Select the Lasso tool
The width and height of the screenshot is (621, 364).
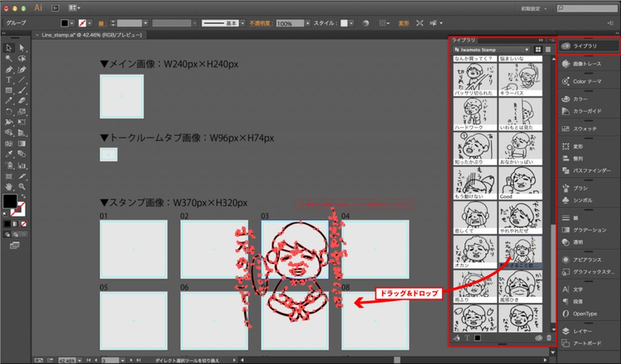coord(22,59)
